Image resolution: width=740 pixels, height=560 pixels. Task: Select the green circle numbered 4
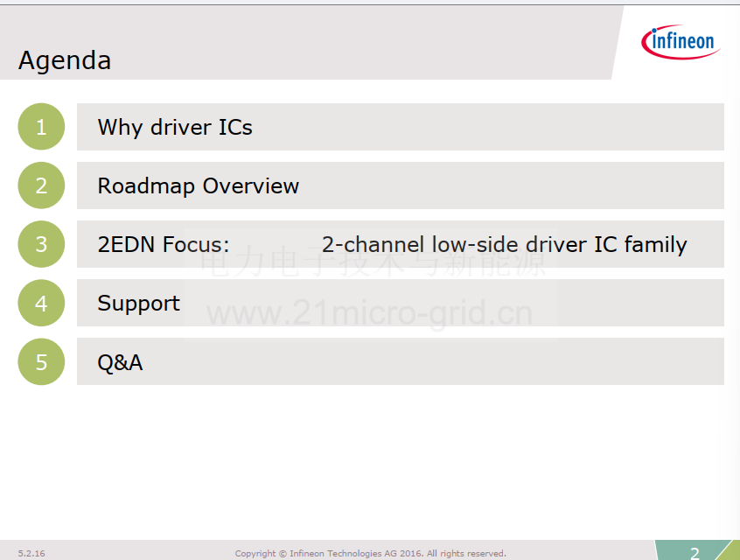41,303
